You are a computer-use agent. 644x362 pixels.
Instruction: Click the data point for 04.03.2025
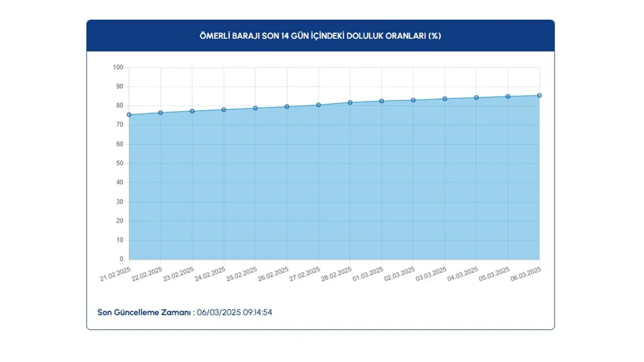click(x=476, y=98)
